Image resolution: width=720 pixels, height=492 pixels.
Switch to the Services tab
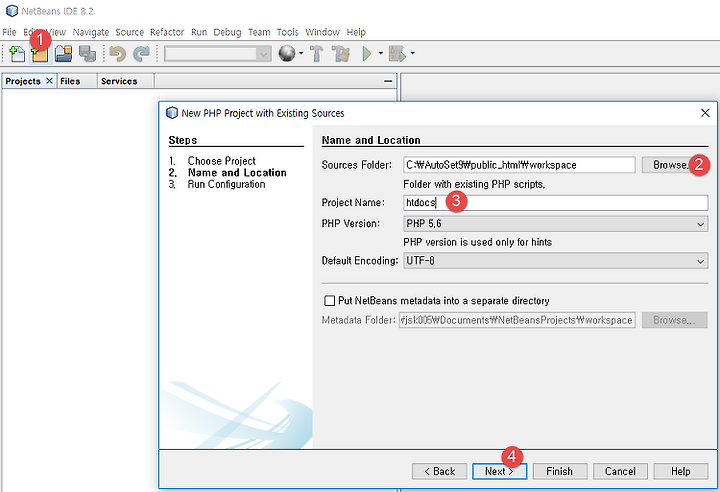tap(119, 81)
